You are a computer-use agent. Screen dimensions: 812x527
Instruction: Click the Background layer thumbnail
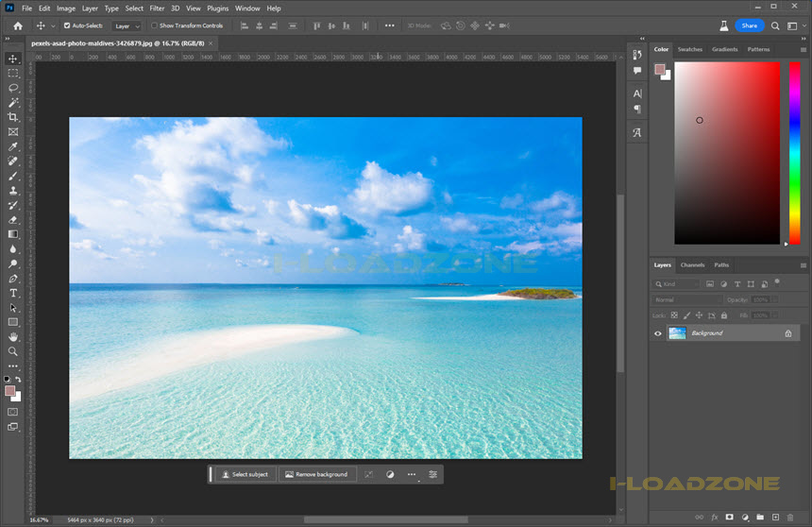pyautogui.click(x=677, y=333)
